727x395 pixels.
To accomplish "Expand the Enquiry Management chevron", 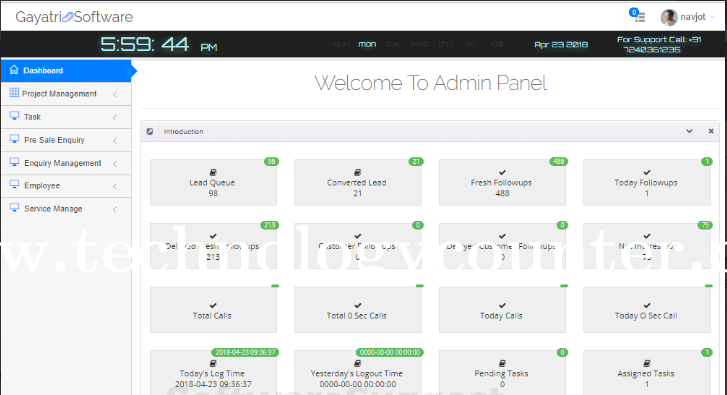I will pos(115,164).
